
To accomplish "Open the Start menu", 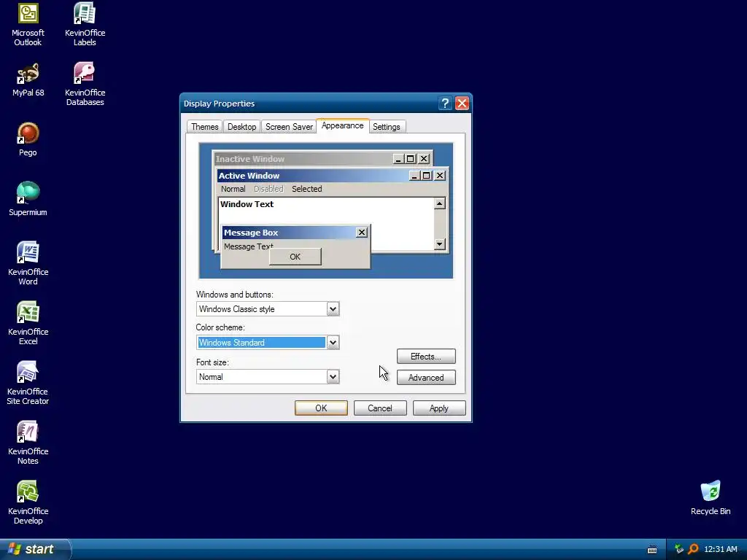I will (x=35, y=549).
